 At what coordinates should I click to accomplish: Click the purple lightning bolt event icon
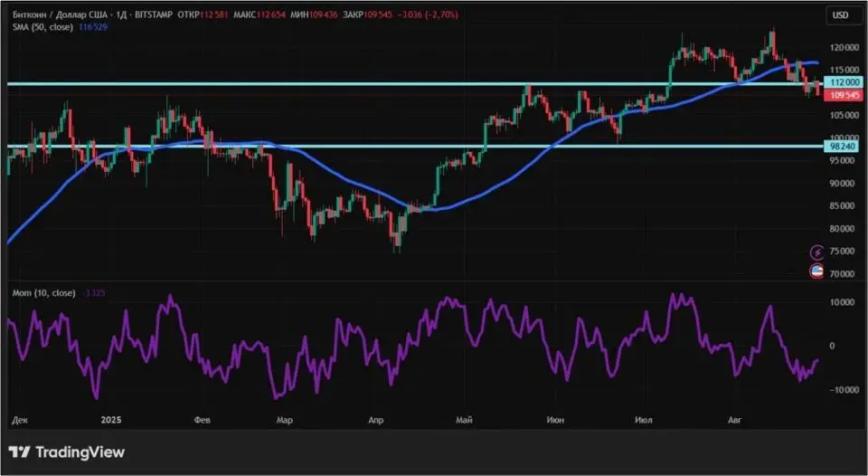pos(817,252)
